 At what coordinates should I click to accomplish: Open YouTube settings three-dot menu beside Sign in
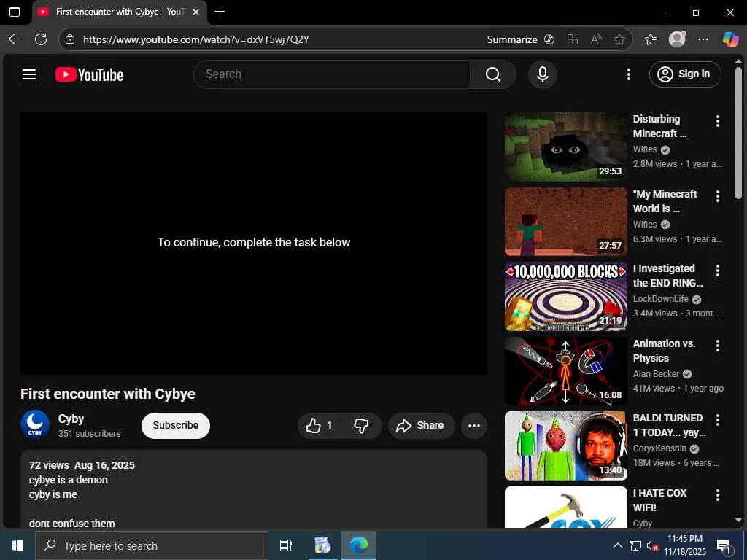[x=628, y=74]
